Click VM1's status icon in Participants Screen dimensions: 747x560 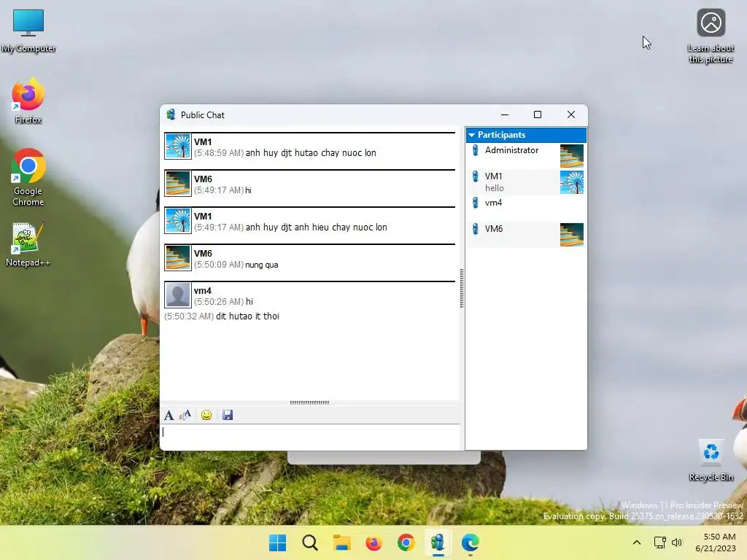tap(475, 176)
